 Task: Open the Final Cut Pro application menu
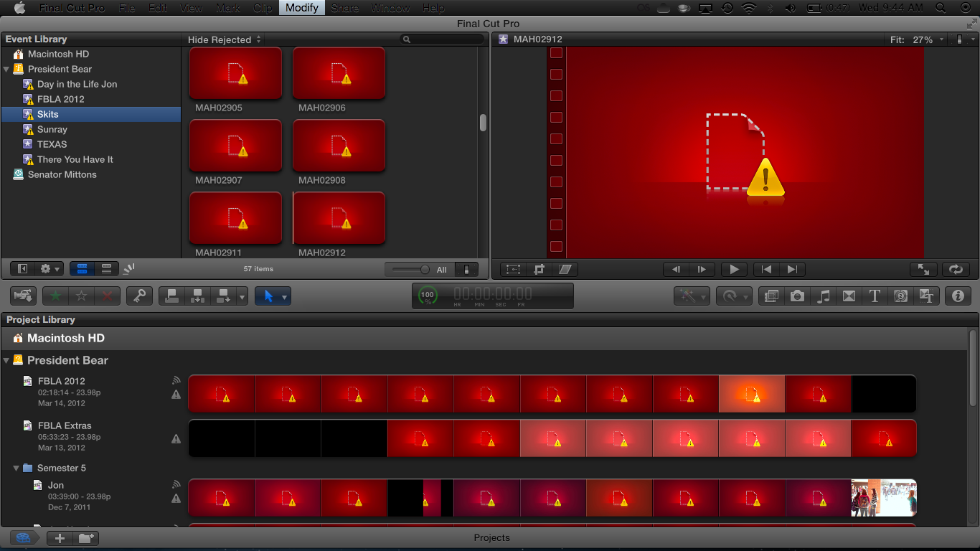(72, 8)
